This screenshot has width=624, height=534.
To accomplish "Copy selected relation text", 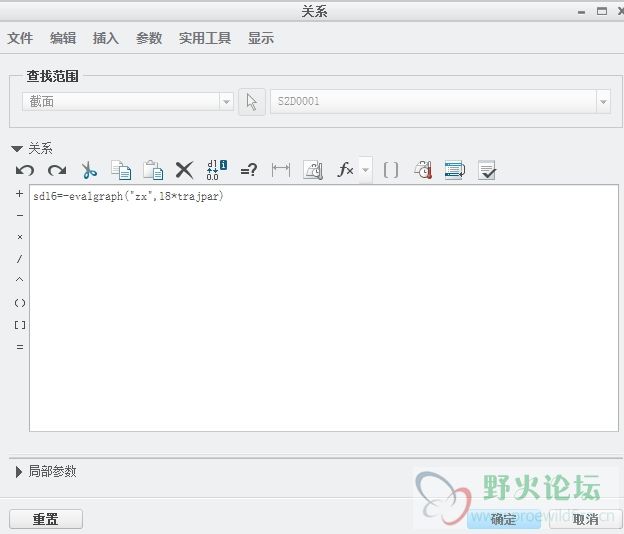I will [x=121, y=170].
